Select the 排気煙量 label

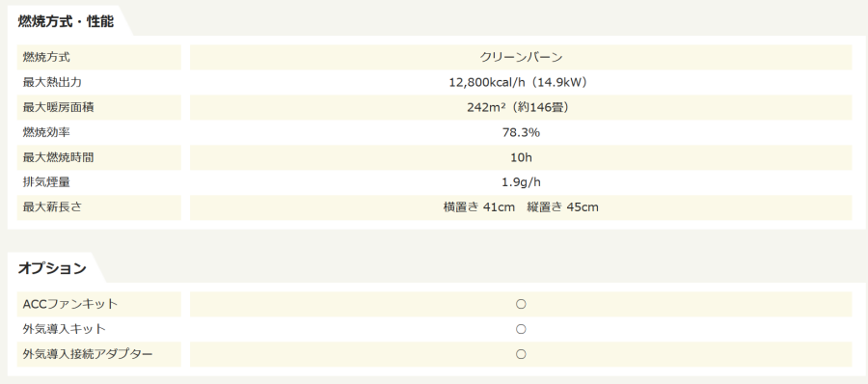pos(46,182)
